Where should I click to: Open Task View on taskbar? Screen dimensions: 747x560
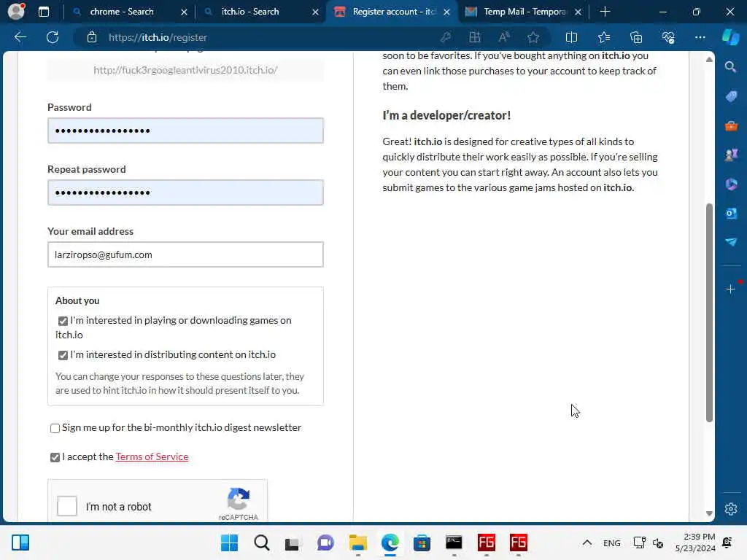292,542
